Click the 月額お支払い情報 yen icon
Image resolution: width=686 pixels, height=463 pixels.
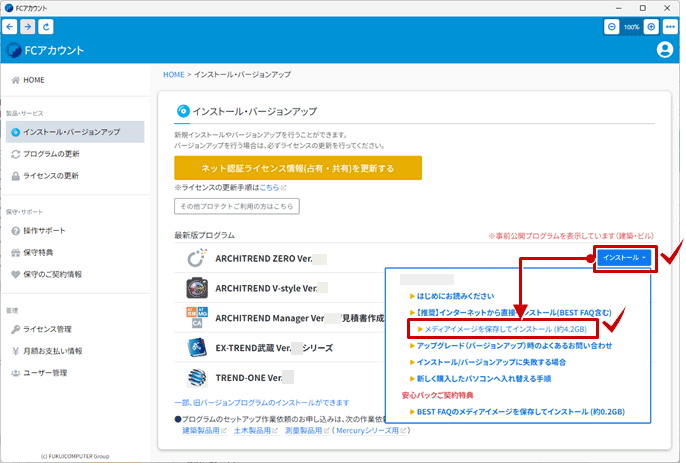pyautogui.click(x=16, y=351)
